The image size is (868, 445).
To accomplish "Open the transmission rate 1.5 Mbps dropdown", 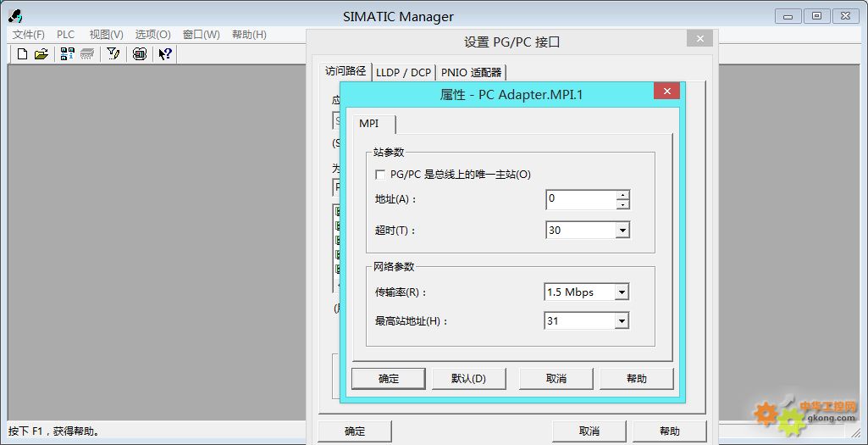I will 622,292.
